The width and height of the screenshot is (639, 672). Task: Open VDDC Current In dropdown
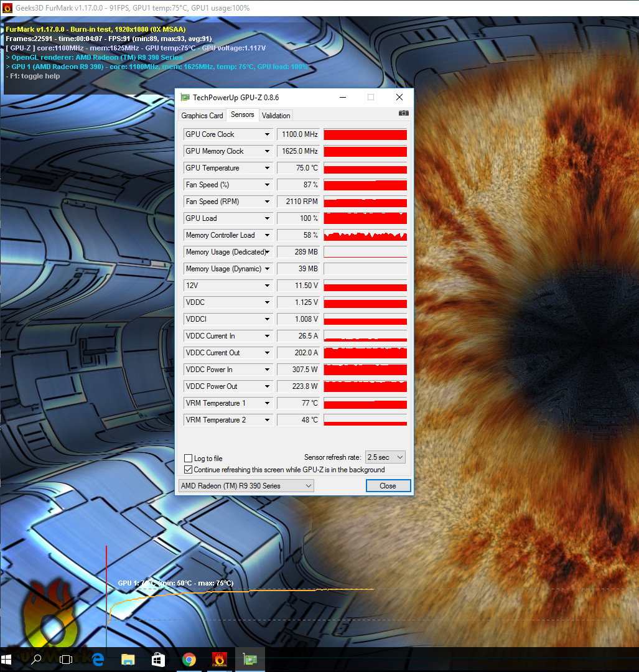(267, 336)
